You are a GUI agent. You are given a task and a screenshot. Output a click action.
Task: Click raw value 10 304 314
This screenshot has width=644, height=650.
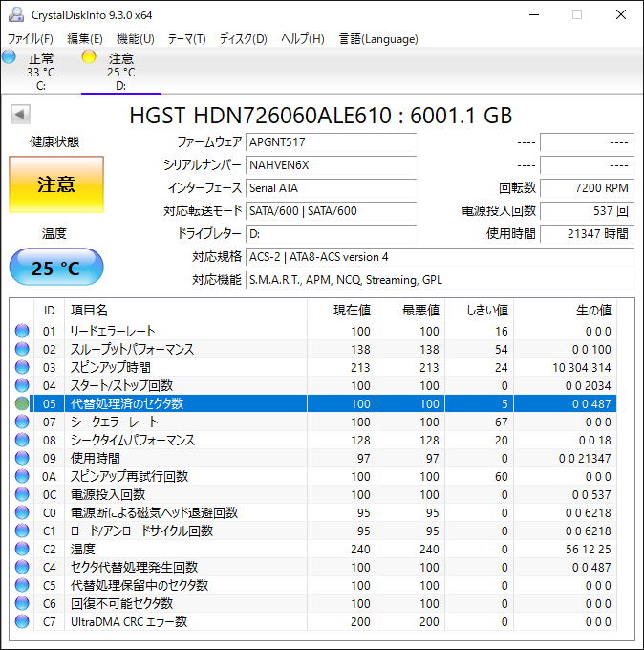click(582, 368)
